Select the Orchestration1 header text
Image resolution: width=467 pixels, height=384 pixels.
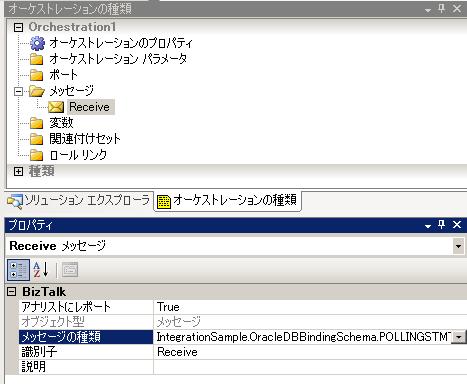click(x=72, y=27)
